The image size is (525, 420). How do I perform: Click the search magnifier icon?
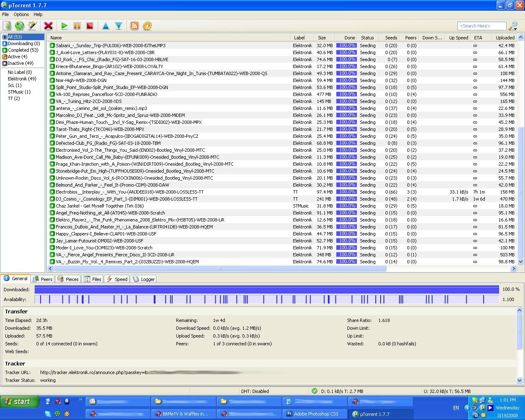513,26
